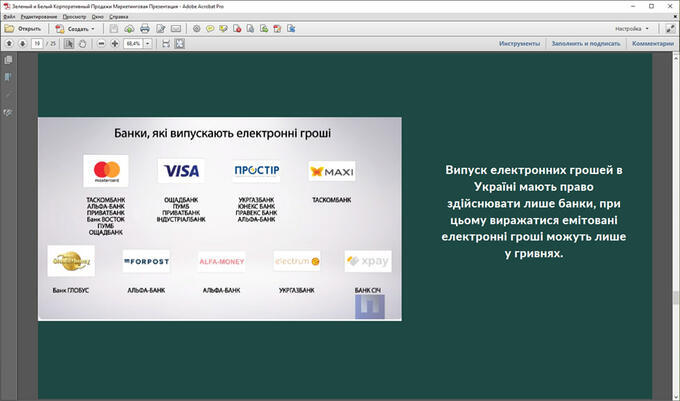Image resolution: width=680 pixels, height=401 pixels.
Task: Open the zoom percentage dropdown arrow
Action: tap(147, 44)
